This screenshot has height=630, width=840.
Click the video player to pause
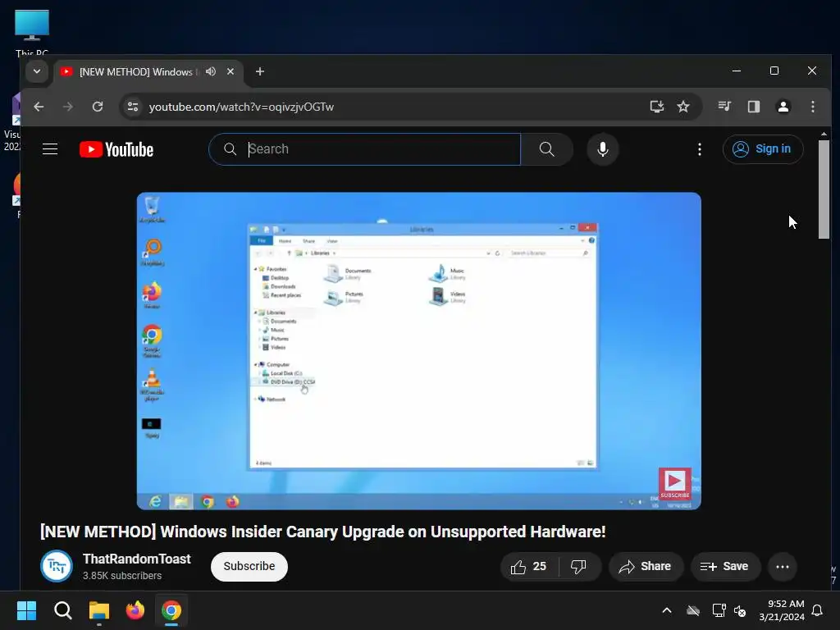[x=418, y=351]
